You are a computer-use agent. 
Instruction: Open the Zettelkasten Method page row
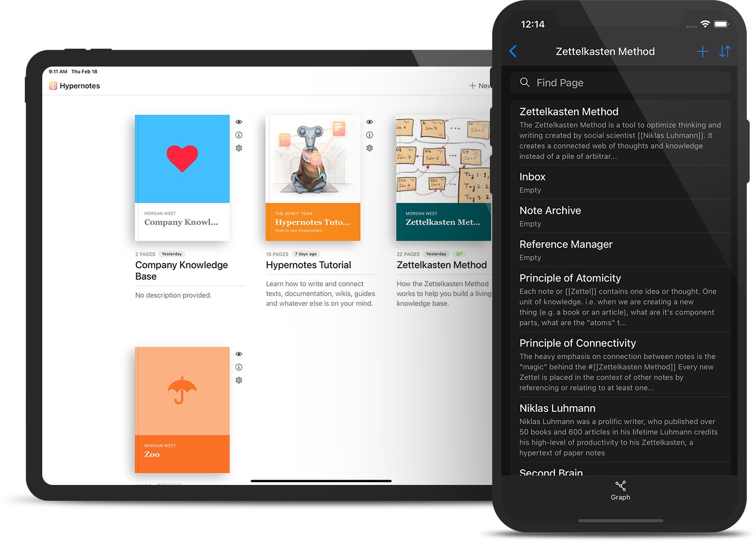(x=620, y=133)
